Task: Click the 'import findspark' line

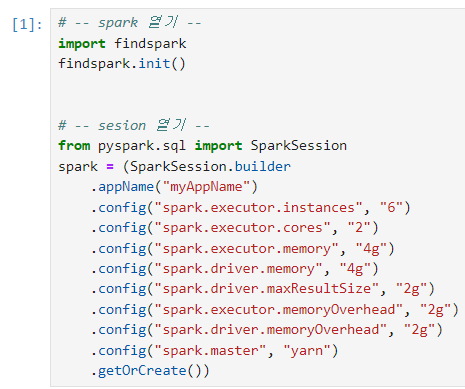Action: (122, 43)
